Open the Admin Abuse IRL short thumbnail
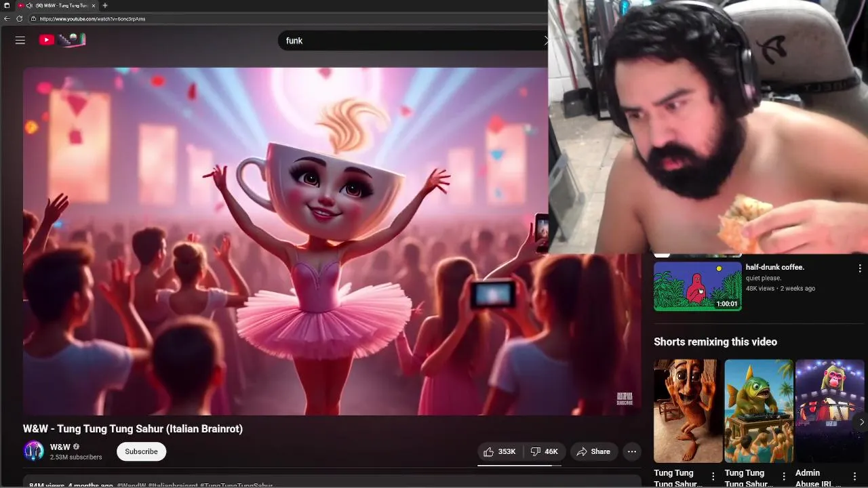Viewport: 868px width, 488px height. click(x=830, y=411)
